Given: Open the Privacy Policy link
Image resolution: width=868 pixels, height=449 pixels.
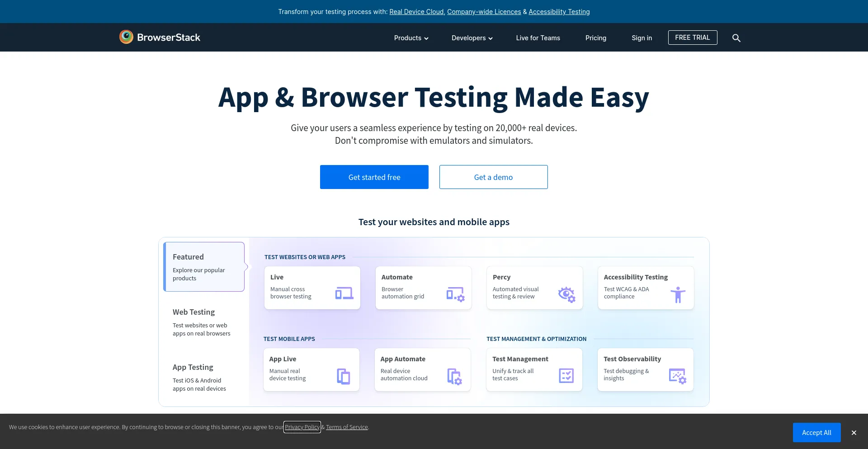Looking at the screenshot, I should pyautogui.click(x=302, y=426).
